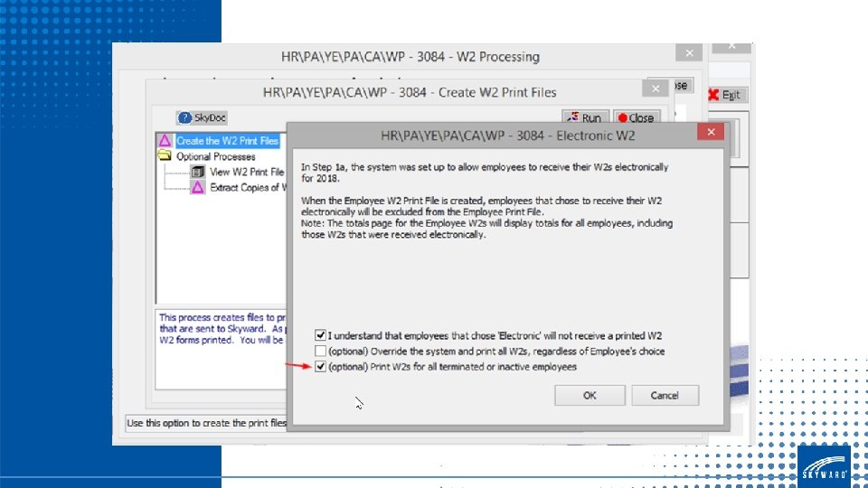Select 'View W2 Print File' tree item

[246, 172]
